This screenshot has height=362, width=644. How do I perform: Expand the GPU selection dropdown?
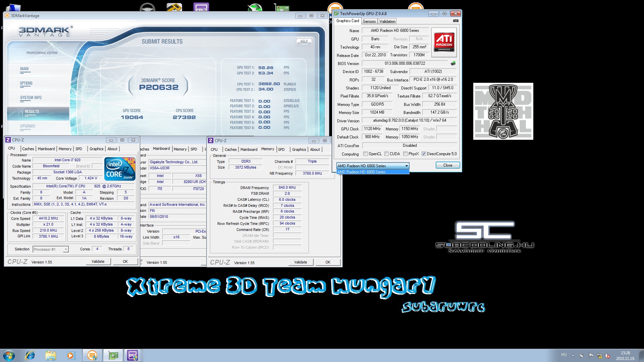click(407, 166)
